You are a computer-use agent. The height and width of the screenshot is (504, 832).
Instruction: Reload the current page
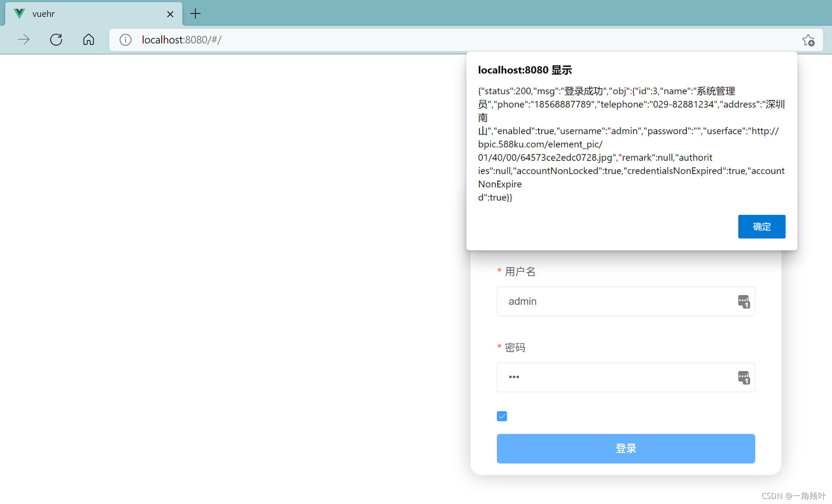[56, 39]
